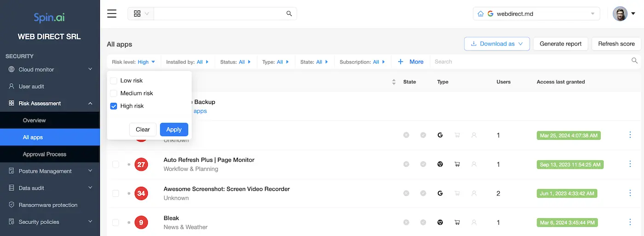Image resolution: width=644 pixels, height=236 pixels.
Task: Select the Bleak row checkbox
Action: coord(115,223)
